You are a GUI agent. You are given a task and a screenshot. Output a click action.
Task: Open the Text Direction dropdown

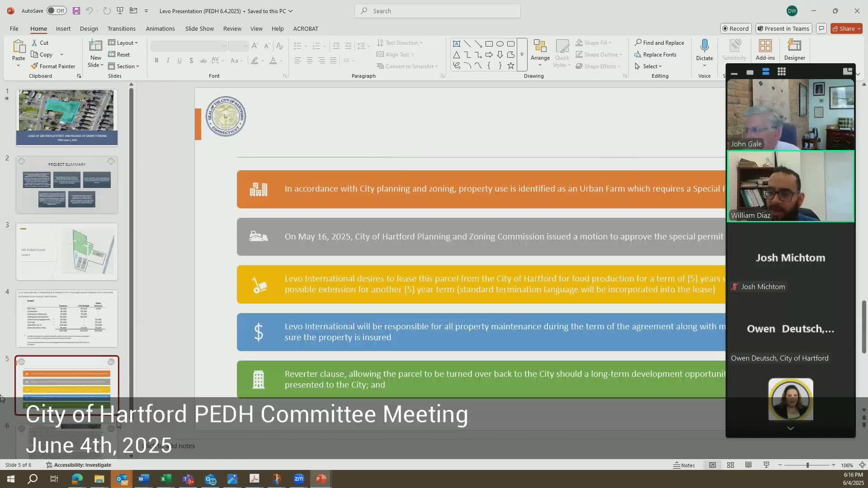[400, 42]
